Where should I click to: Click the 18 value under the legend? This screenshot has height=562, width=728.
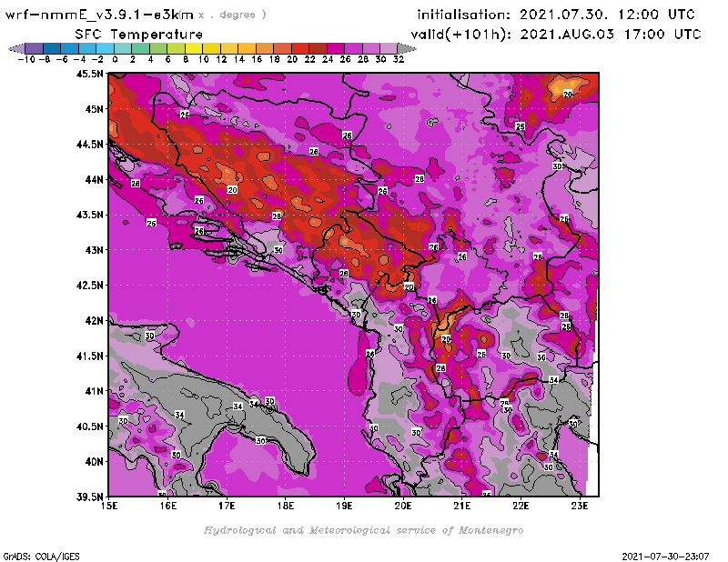275,59
